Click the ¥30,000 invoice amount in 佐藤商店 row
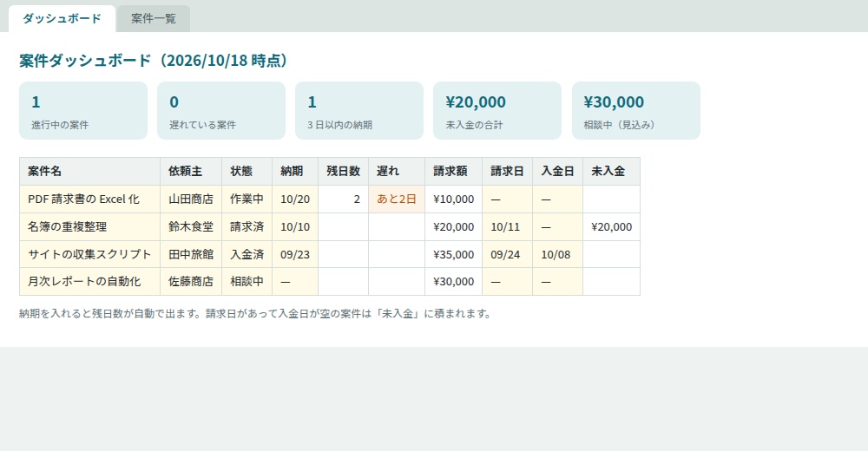 (x=453, y=282)
